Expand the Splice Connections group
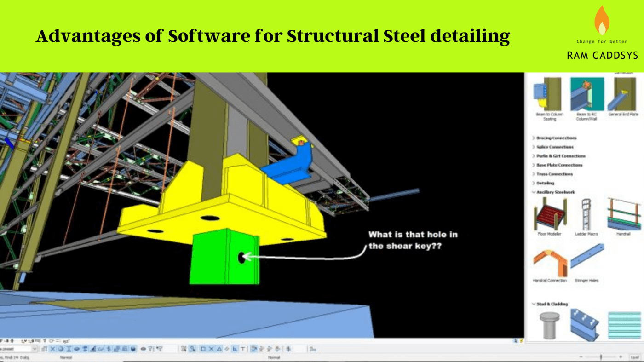 pyautogui.click(x=553, y=147)
